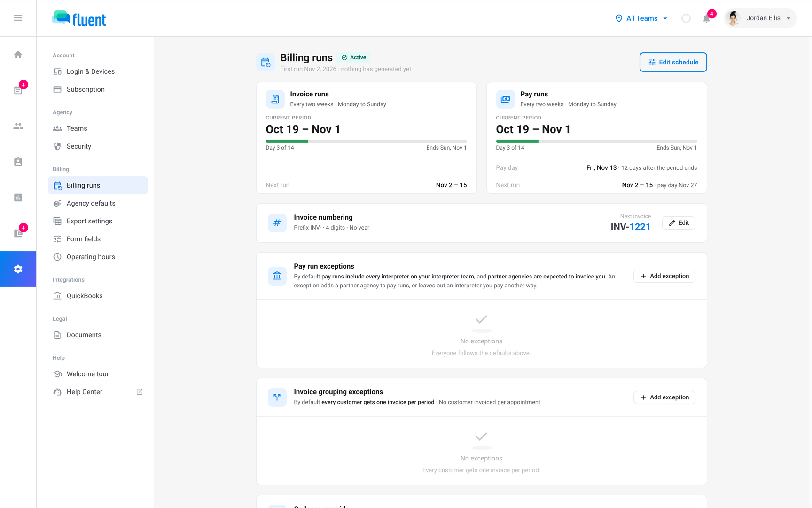Viewport: 812px width, 508px height.
Task: Click the next invoice number INV-1221
Action: [x=630, y=227]
